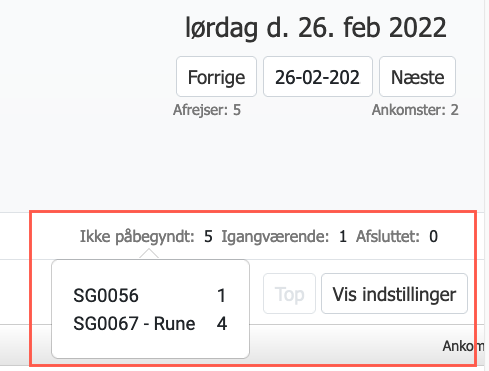
Task: Click the Afsluttet count 0
Action: click(433, 237)
